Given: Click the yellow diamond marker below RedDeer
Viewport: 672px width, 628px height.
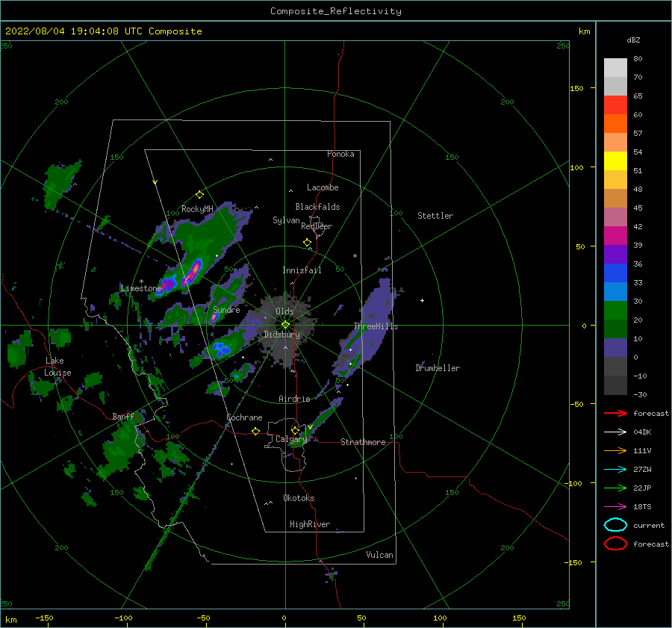Looking at the screenshot, I should pyautogui.click(x=307, y=243).
